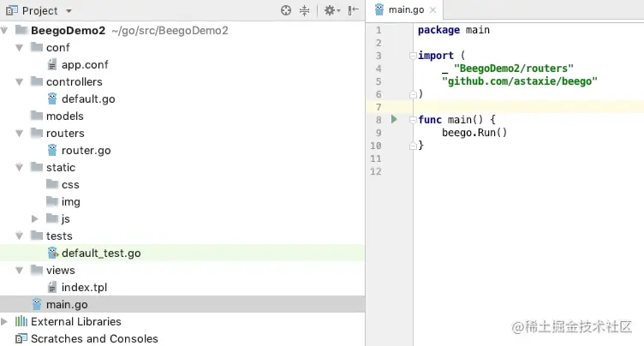
Task: Expand External Libraries node
Action: pyautogui.click(x=4, y=321)
